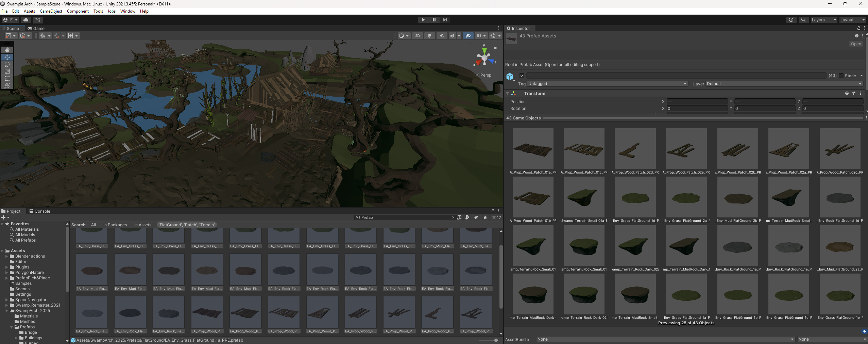This screenshot has height=344, width=868.
Task: Select the In Packages search filter
Action: click(115, 225)
